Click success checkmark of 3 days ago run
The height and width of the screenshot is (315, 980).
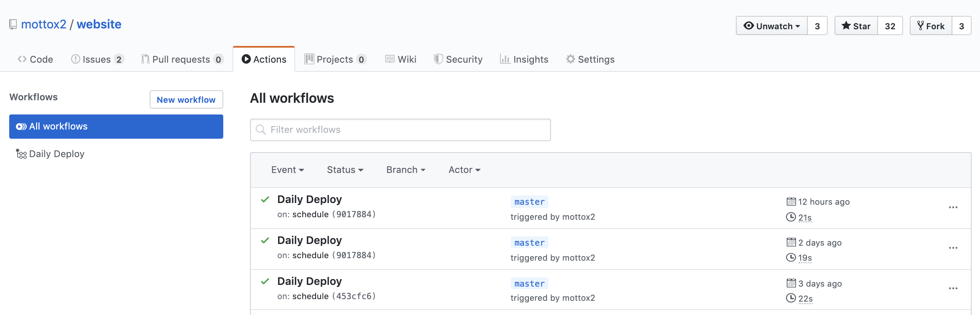click(x=265, y=282)
